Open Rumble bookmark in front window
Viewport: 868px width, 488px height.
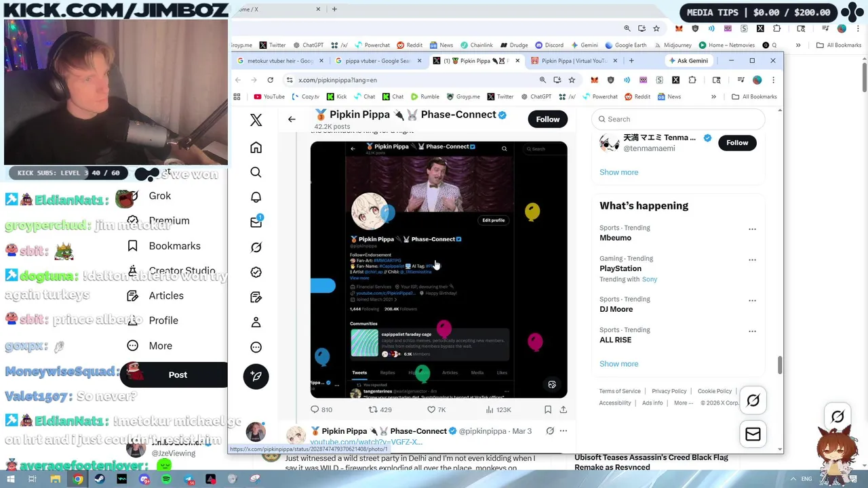click(x=425, y=97)
